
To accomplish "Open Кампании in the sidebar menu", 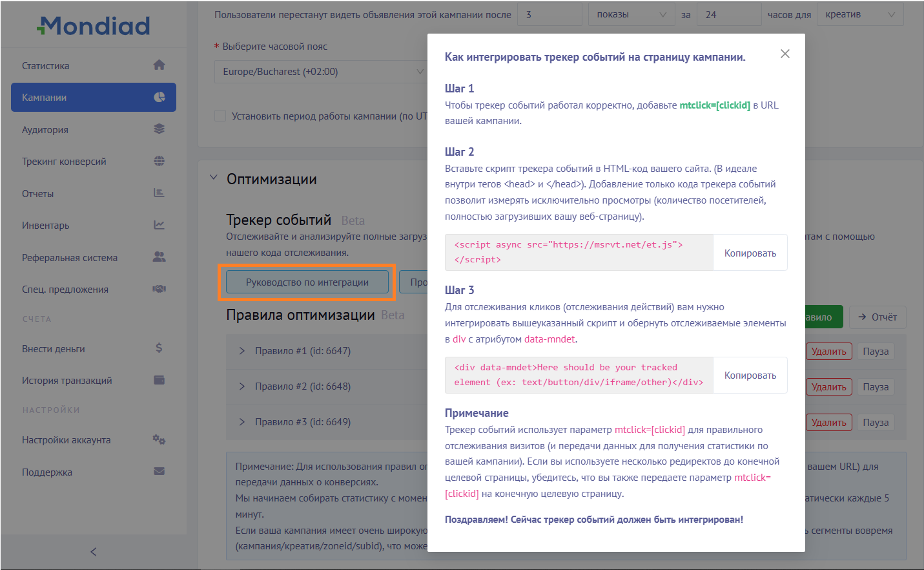I will (x=93, y=98).
